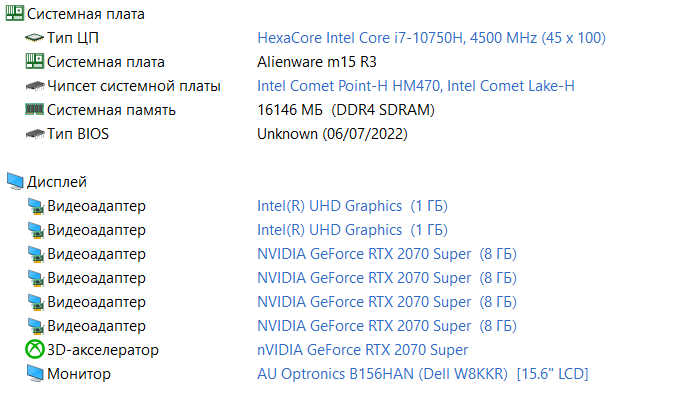
Task: Select the Дисплей section header
Action: pos(57,182)
